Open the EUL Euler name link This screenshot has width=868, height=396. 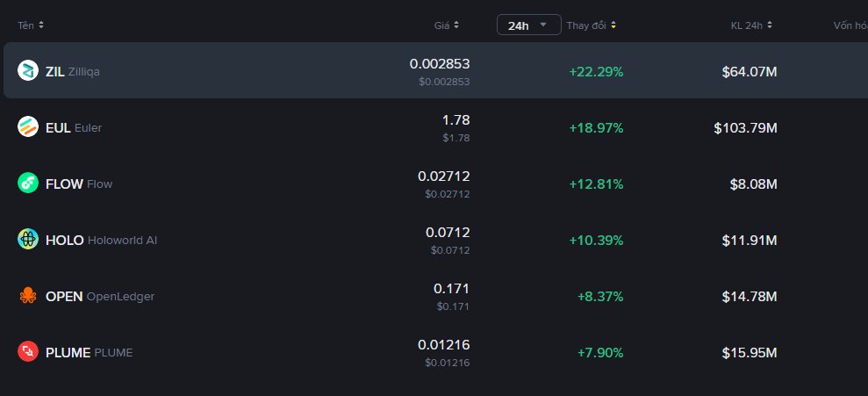click(x=74, y=128)
